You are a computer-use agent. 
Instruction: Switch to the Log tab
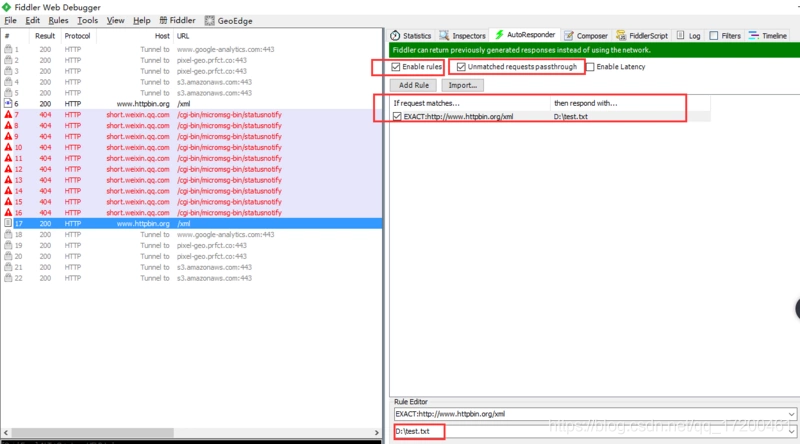688,36
